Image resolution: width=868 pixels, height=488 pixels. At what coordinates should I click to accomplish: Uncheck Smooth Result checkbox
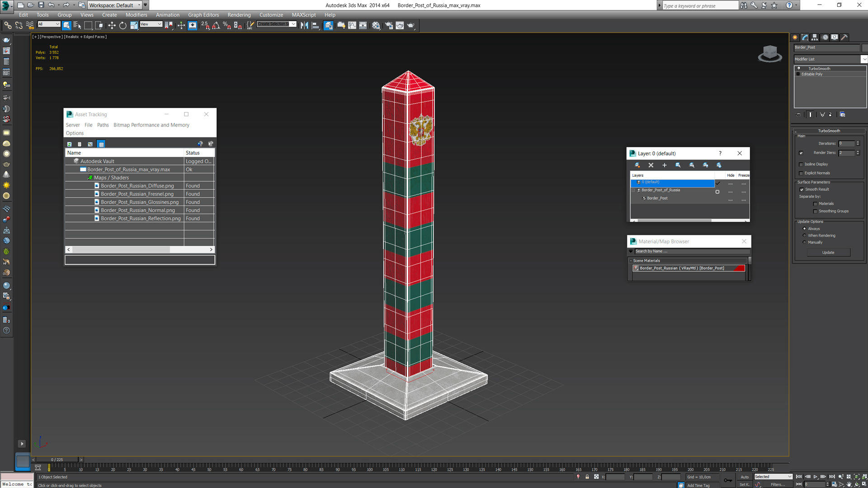(802, 189)
